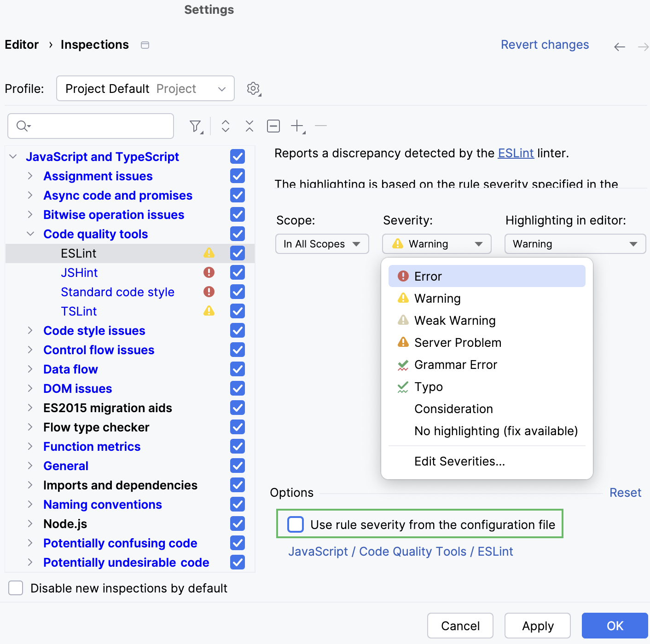Image resolution: width=650 pixels, height=644 pixels.
Task: Select Weak Warning from the severity list
Action: click(x=455, y=320)
